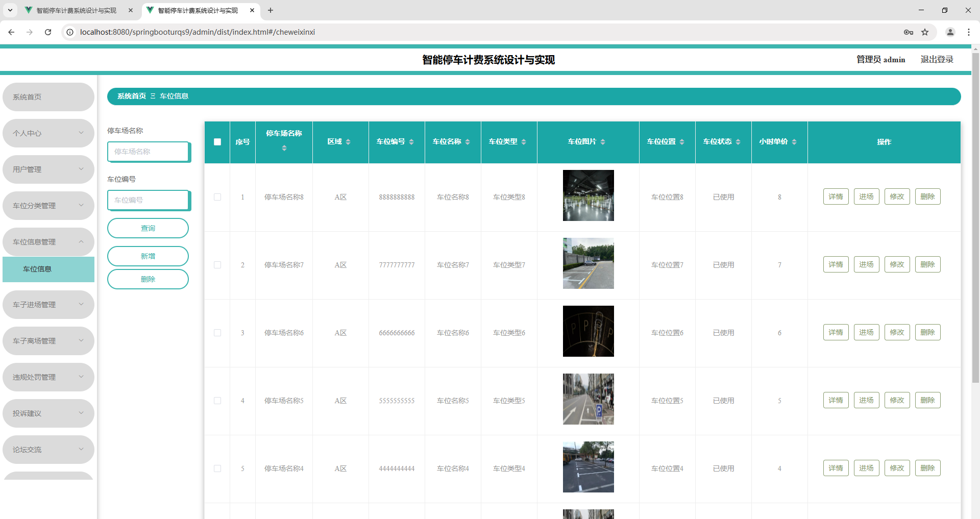
Task: Open 详情 for row 1
Action: pos(836,196)
